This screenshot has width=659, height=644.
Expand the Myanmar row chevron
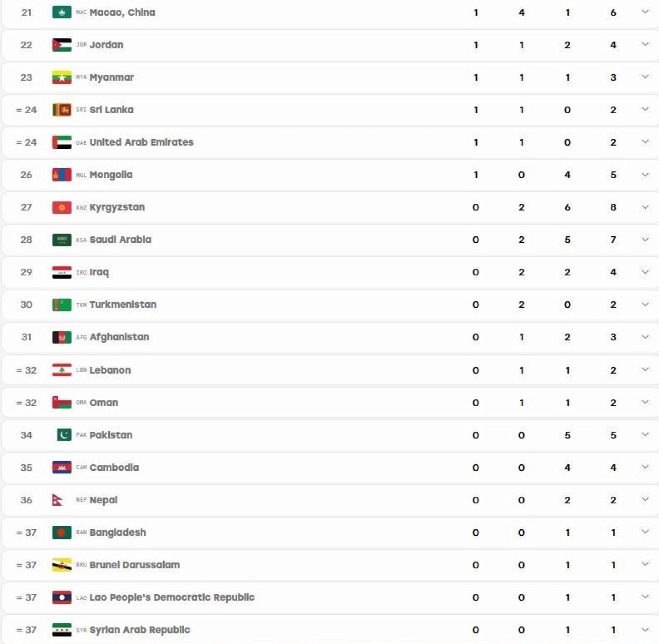(645, 77)
